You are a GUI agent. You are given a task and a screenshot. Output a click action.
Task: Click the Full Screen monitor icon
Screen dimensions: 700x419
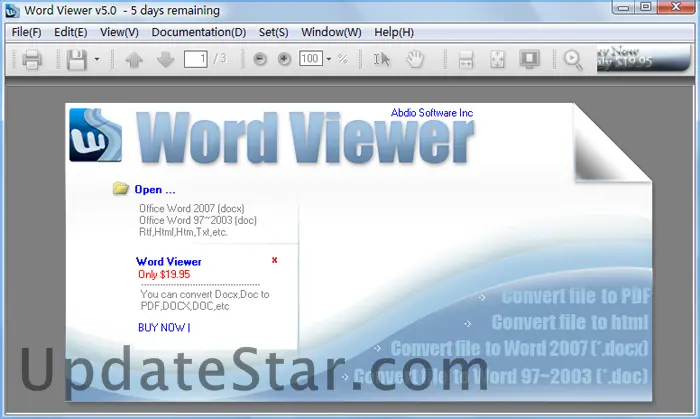coord(529,59)
